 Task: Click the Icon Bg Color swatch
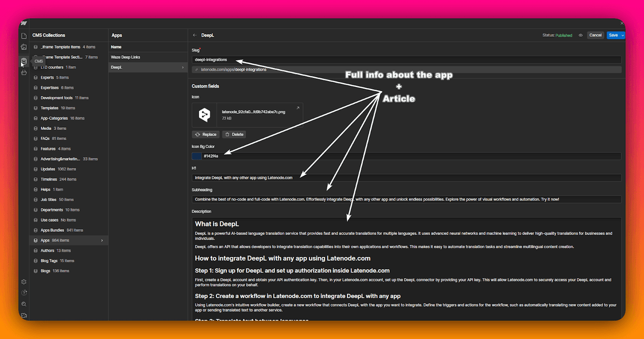tap(196, 156)
